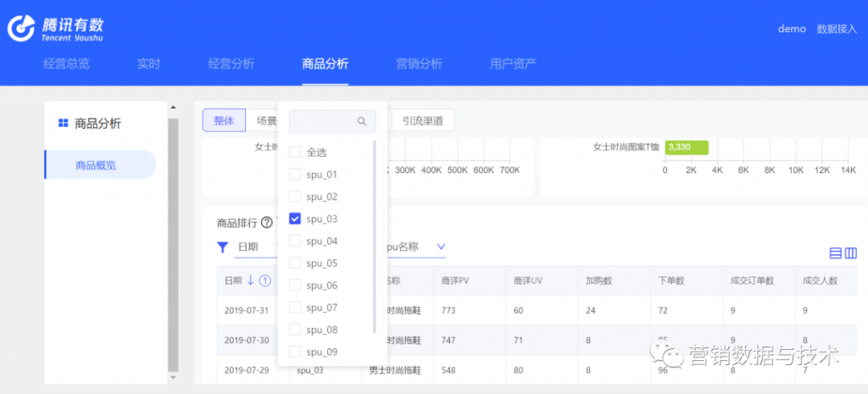Screen dimensions: 868x394
Task: Enable the spu_08 checkbox
Action: click(x=295, y=330)
